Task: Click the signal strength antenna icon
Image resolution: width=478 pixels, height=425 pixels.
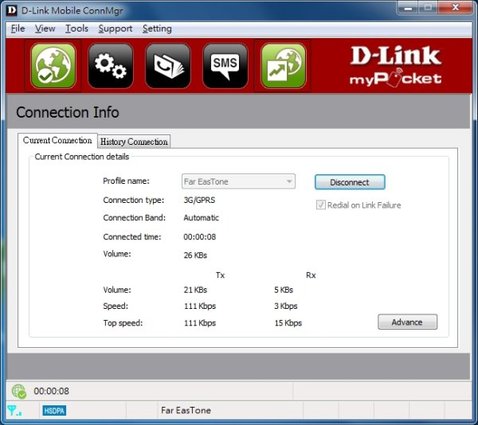Action: tap(14, 410)
